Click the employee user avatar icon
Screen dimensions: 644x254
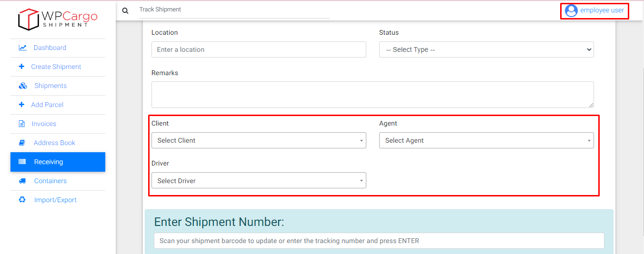571,10
